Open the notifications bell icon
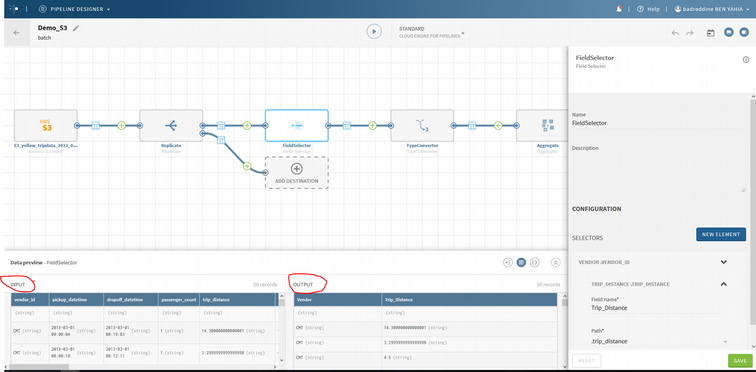 620,9
